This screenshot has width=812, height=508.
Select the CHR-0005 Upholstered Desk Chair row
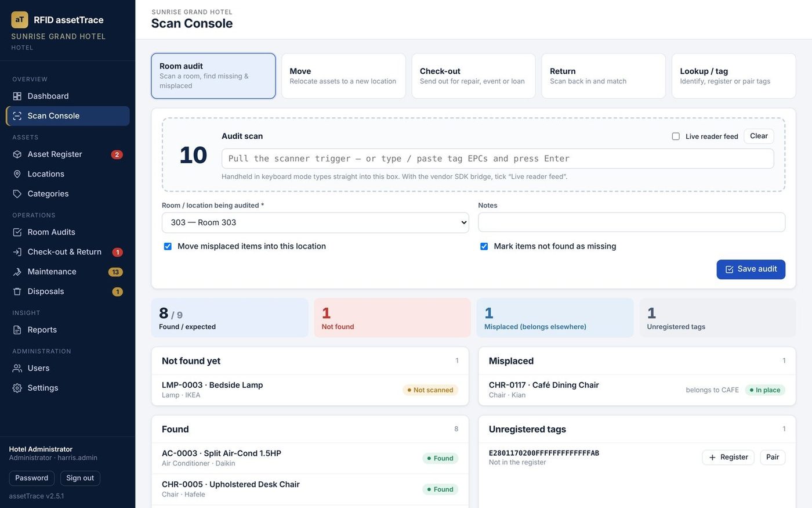pyautogui.click(x=310, y=489)
